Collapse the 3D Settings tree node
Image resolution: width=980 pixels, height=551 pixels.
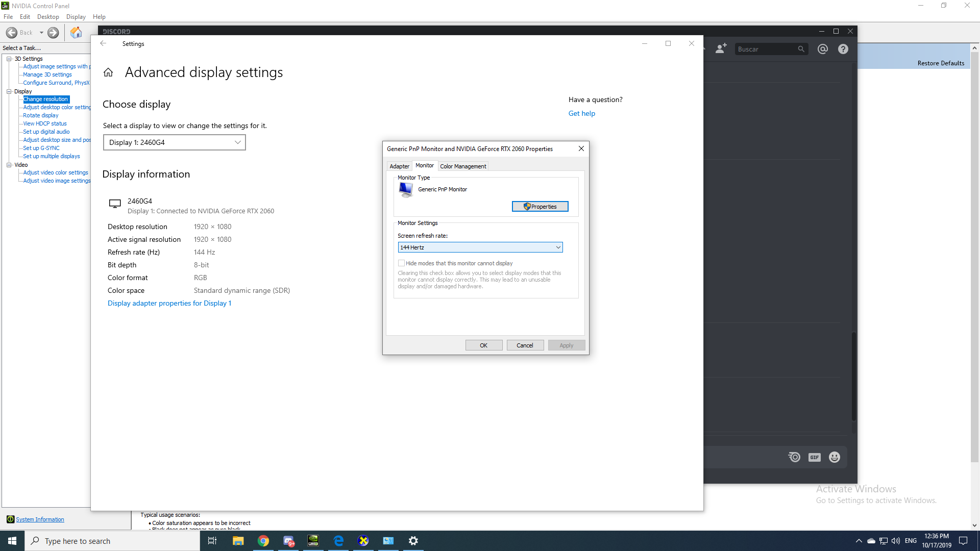(9, 59)
